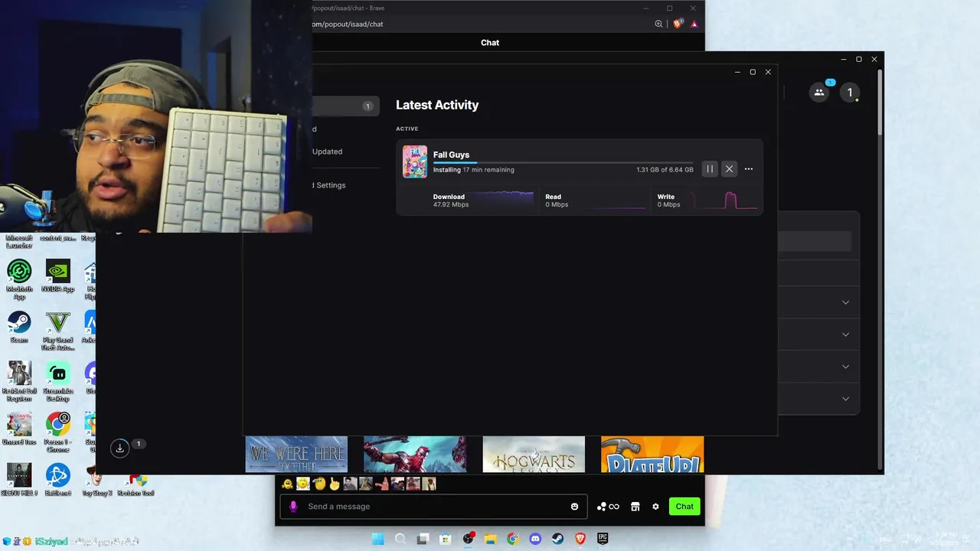The height and width of the screenshot is (551, 980).
Task: Open the friends icon in Epic window
Action: pyautogui.click(x=819, y=93)
